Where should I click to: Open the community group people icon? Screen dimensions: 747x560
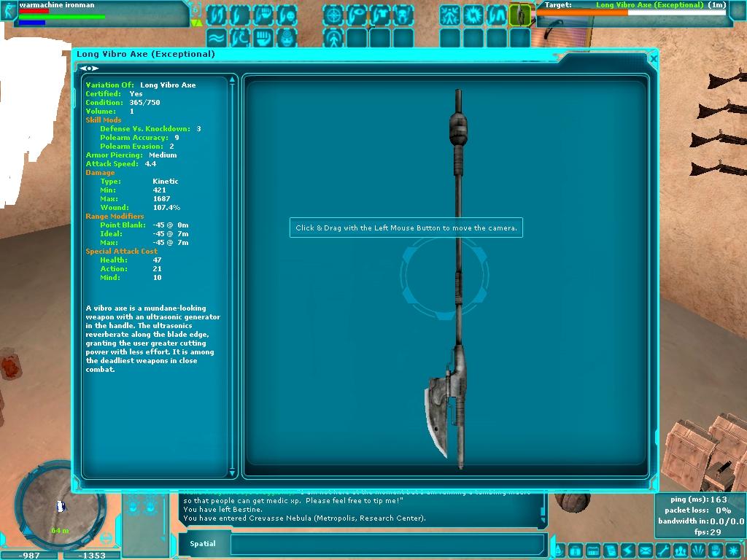click(x=681, y=551)
